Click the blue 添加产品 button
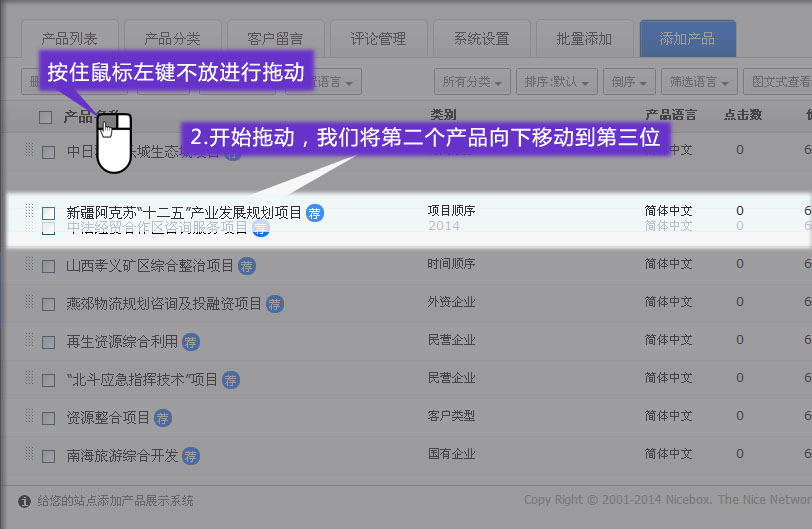This screenshot has width=812, height=529. coord(687,39)
